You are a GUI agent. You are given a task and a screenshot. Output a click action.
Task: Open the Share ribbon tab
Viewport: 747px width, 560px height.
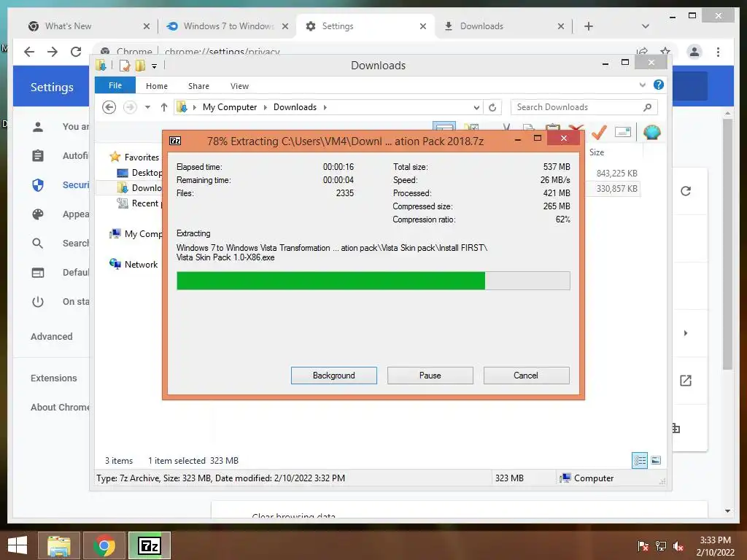198,86
